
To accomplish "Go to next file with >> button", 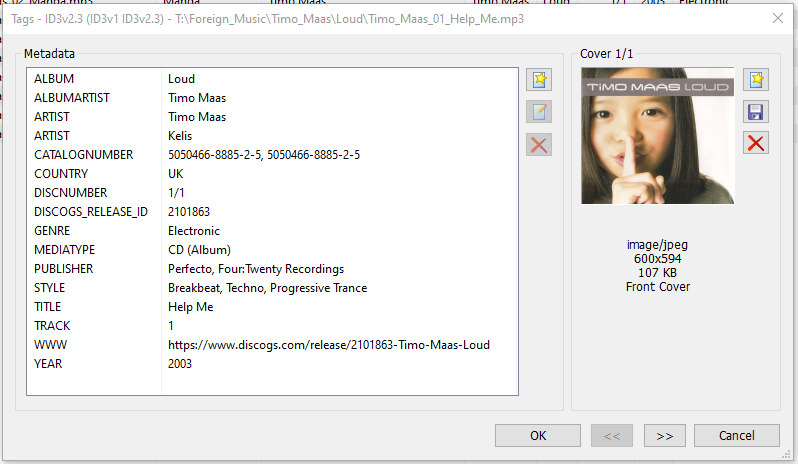I will tap(665, 436).
